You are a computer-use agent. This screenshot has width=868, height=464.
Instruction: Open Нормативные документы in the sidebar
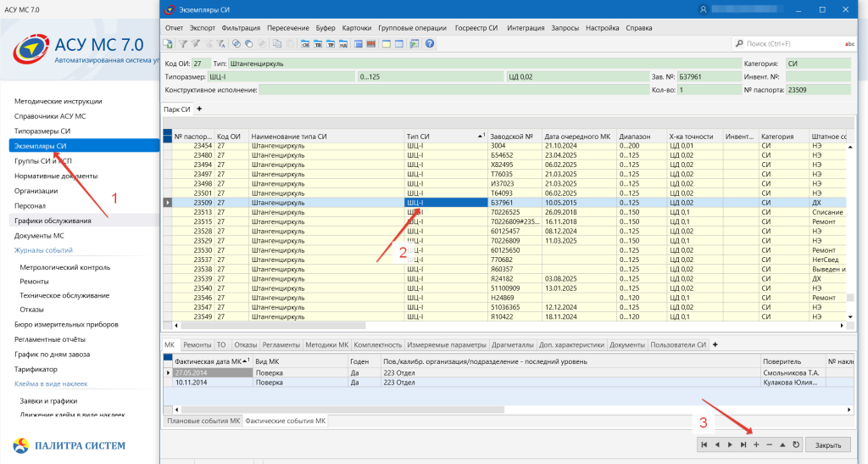click(x=56, y=176)
